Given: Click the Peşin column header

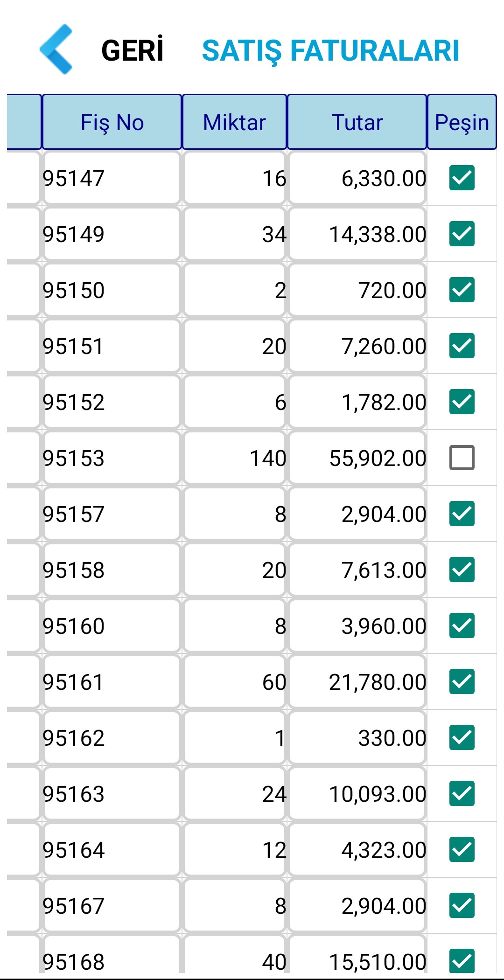Looking at the screenshot, I should point(462,122).
